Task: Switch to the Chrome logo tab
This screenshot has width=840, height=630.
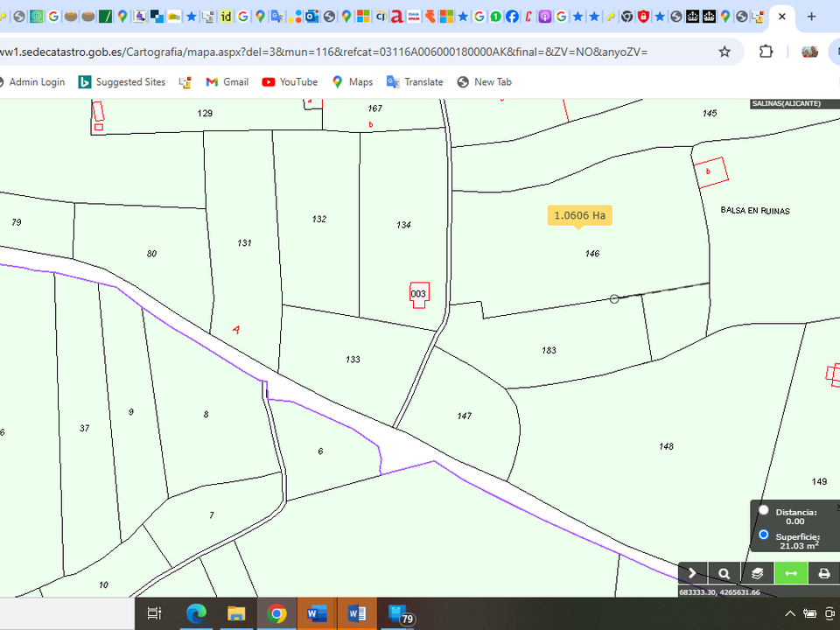Action: click(626, 17)
